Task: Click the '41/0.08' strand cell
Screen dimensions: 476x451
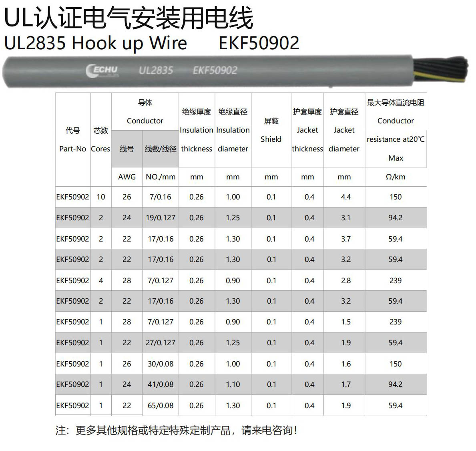Action: tap(161, 385)
